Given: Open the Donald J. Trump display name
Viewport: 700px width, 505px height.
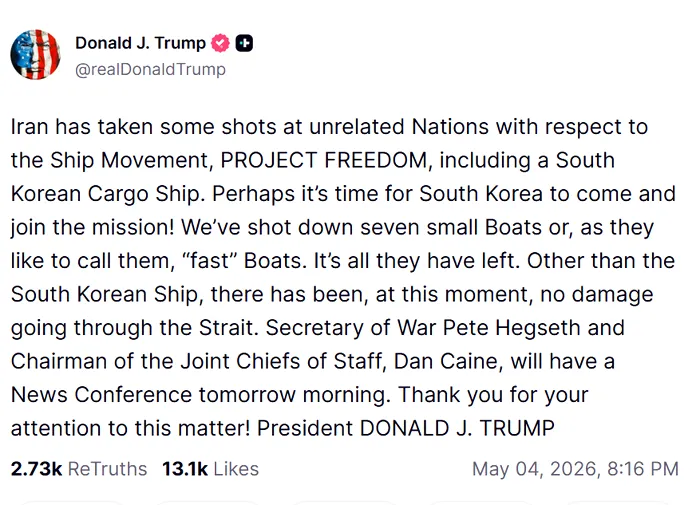Looking at the screenshot, I should coord(140,43).
